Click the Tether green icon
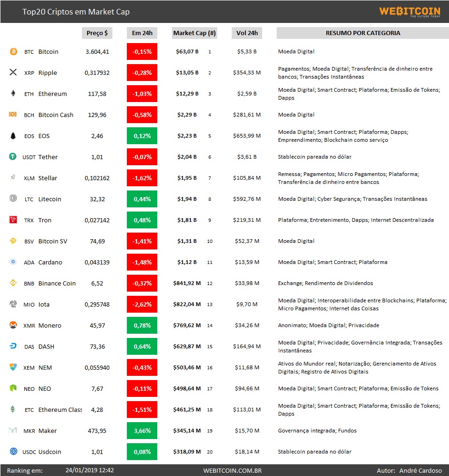Screen dimensions: 449x476 tap(13, 156)
